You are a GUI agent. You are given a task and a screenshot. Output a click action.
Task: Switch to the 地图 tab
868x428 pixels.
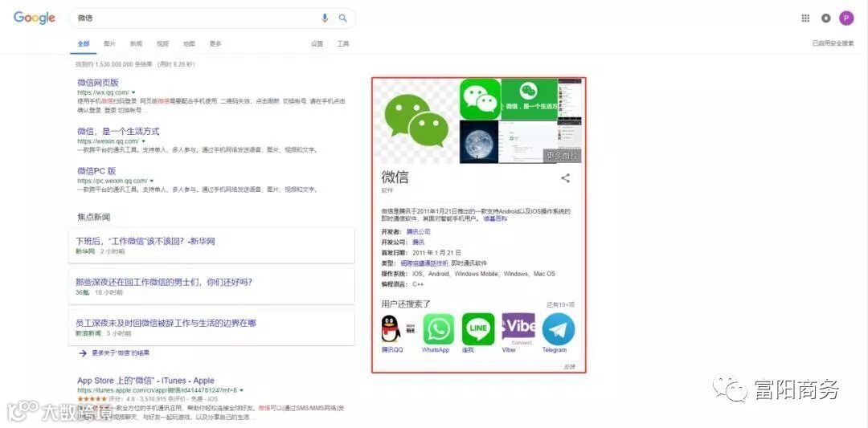(x=190, y=43)
